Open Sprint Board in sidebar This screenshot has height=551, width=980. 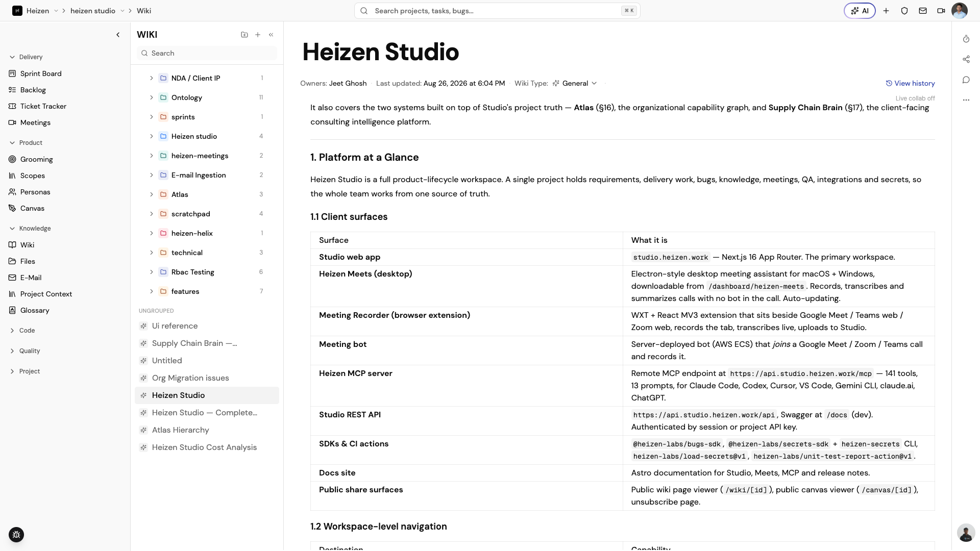click(41, 73)
